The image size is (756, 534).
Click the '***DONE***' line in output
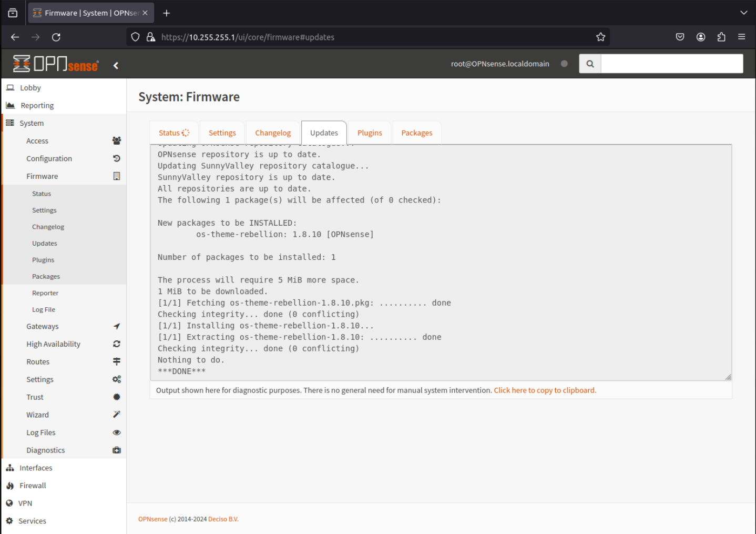pyautogui.click(x=181, y=371)
